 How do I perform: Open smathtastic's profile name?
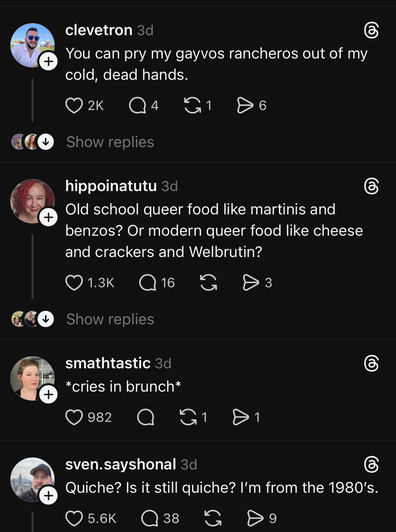coord(108,363)
